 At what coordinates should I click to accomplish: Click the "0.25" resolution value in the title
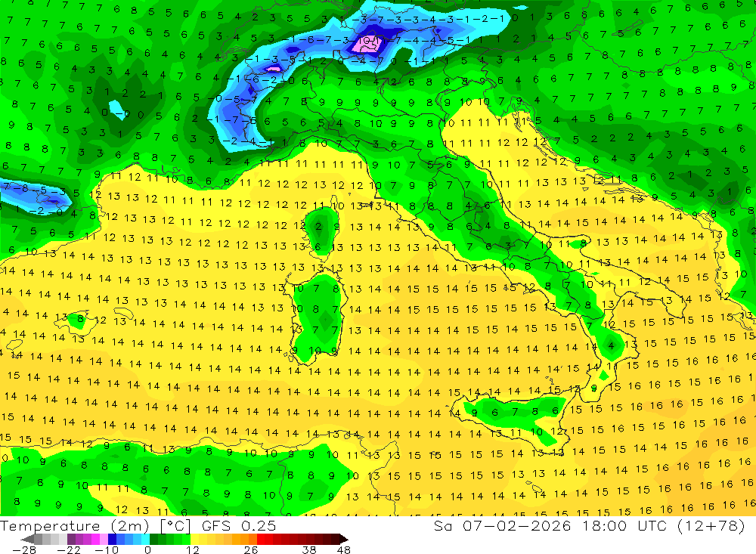pyautogui.click(x=259, y=526)
